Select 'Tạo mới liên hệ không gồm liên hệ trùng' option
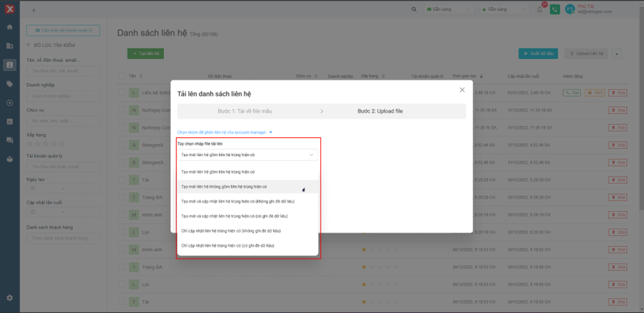 [225, 186]
